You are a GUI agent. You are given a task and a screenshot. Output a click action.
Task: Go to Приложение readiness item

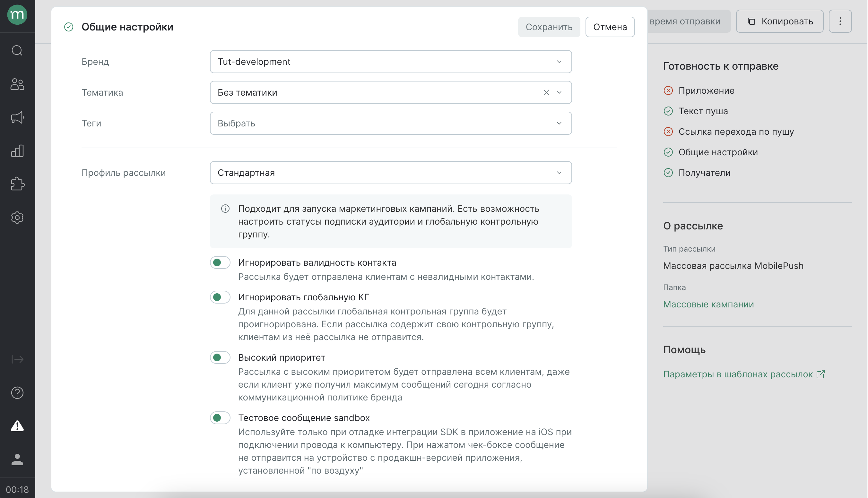coord(706,90)
